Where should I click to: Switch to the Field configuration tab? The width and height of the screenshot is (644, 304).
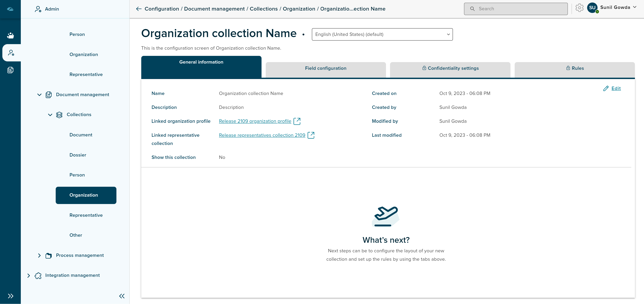pos(325,68)
